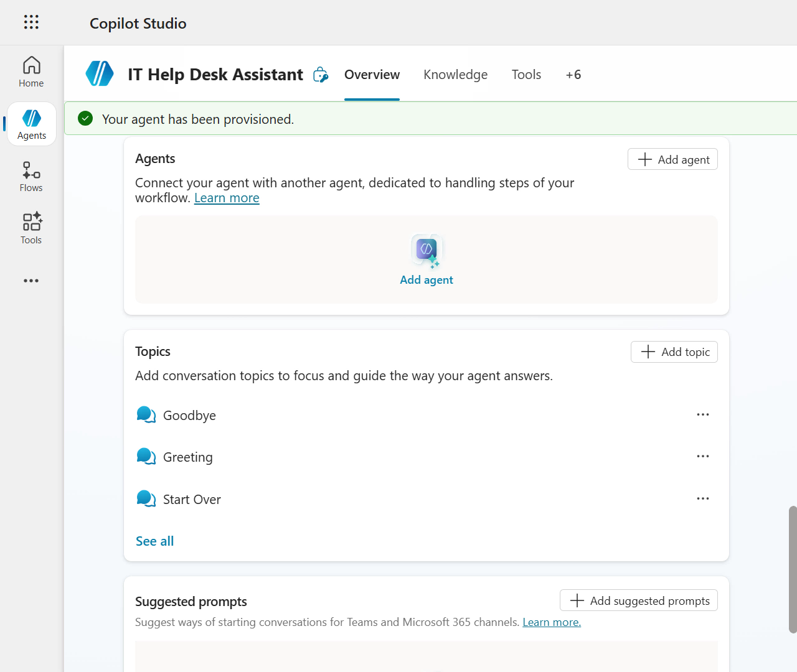Open Flows in the left sidebar
This screenshot has width=797, height=672.
[31, 177]
